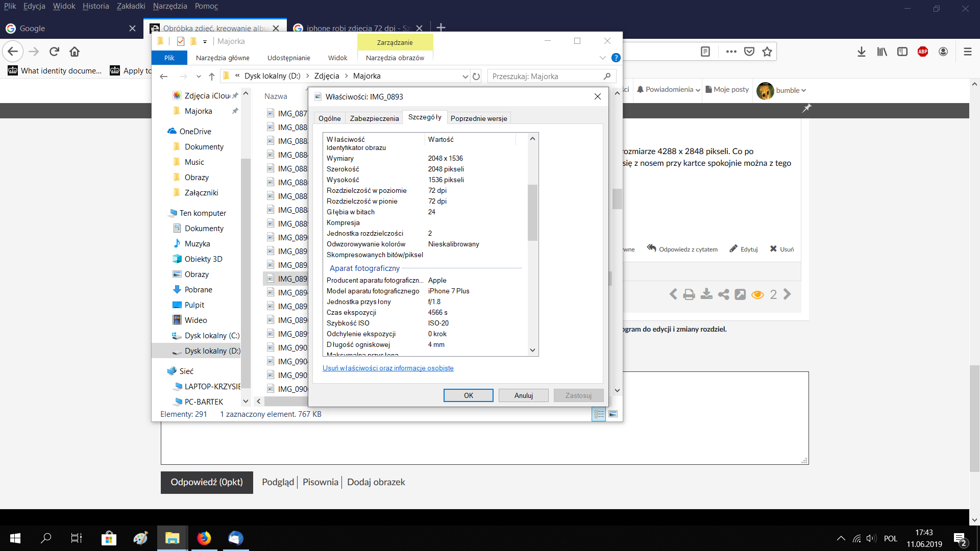
Task: Show hidden system tray icons
Action: pyautogui.click(x=841, y=538)
